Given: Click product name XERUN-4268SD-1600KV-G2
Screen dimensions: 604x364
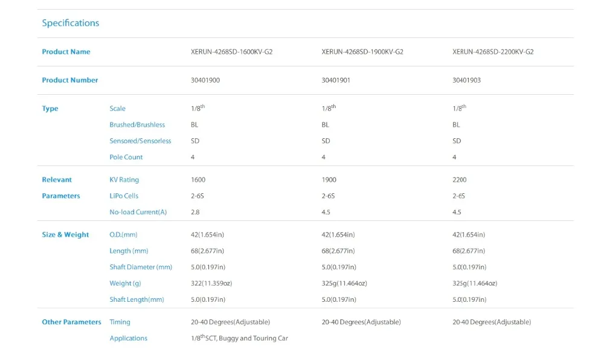Looking at the screenshot, I should point(231,51).
